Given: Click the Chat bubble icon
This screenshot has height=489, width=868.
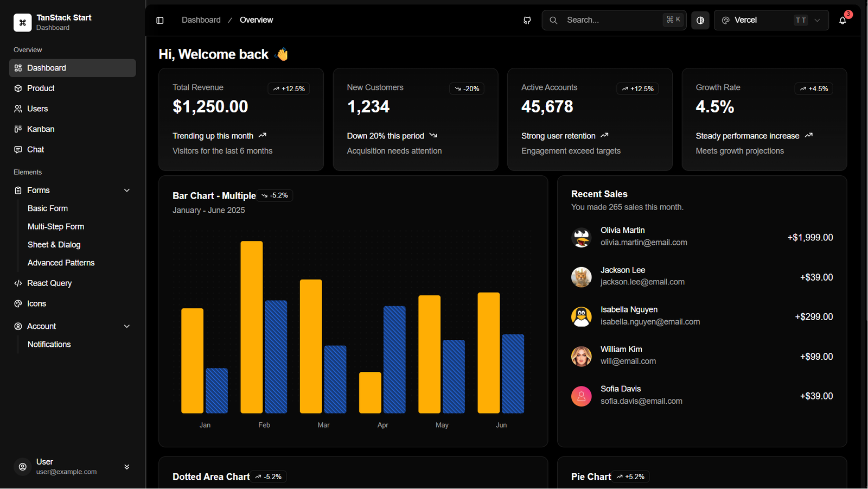Looking at the screenshot, I should tap(18, 149).
